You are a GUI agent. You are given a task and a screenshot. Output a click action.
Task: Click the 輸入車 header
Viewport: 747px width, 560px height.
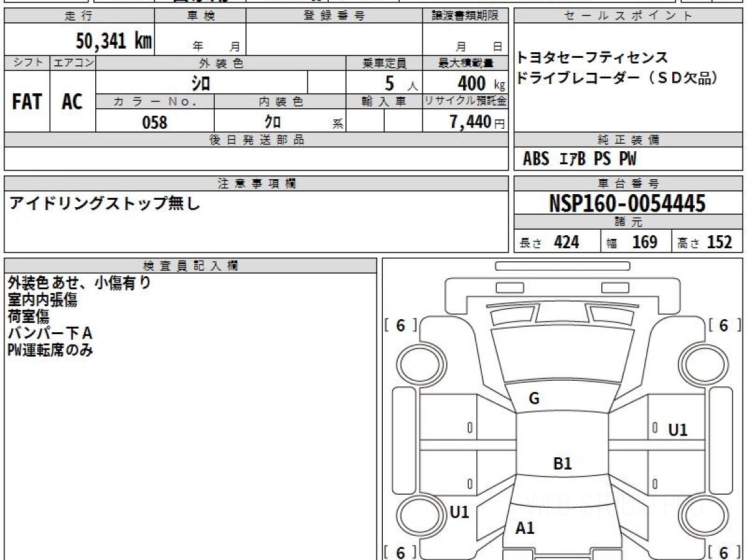[x=384, y=102]
